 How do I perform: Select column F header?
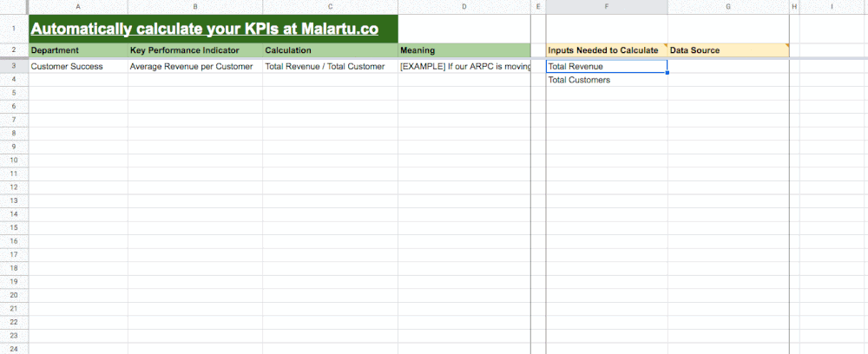pos(607,7)
